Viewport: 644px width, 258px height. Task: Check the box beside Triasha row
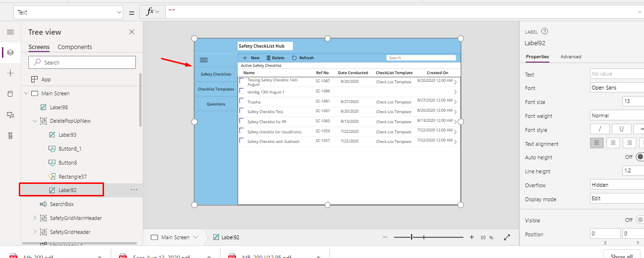tap(242, 101)
